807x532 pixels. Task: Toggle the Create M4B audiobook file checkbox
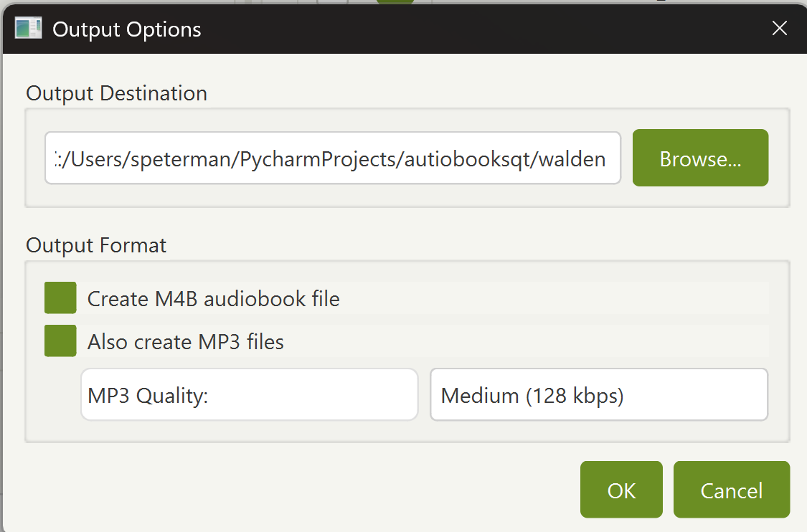[x=60, y=298]
